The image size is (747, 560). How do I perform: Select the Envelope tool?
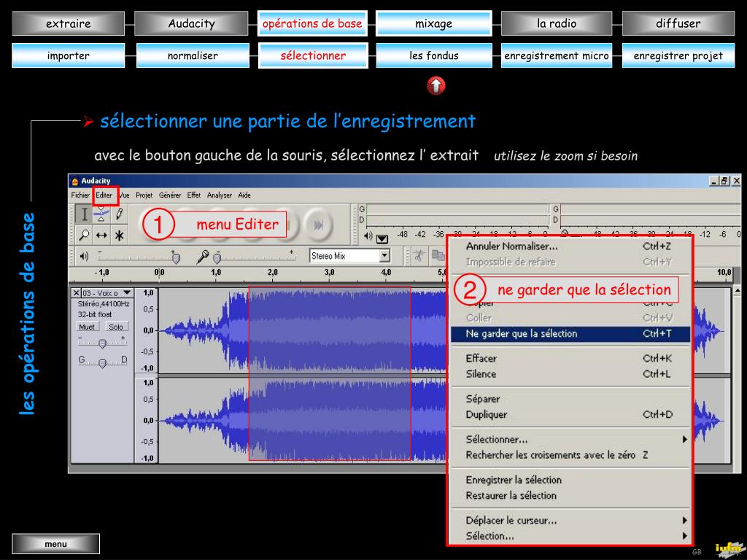101,214
